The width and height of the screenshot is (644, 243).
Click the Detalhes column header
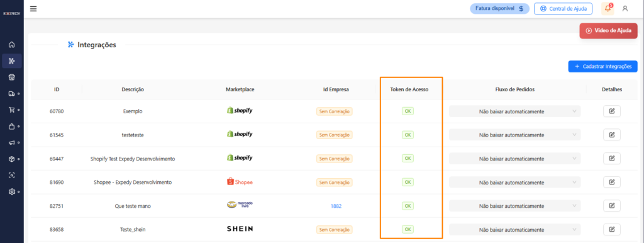coord(612,89)
